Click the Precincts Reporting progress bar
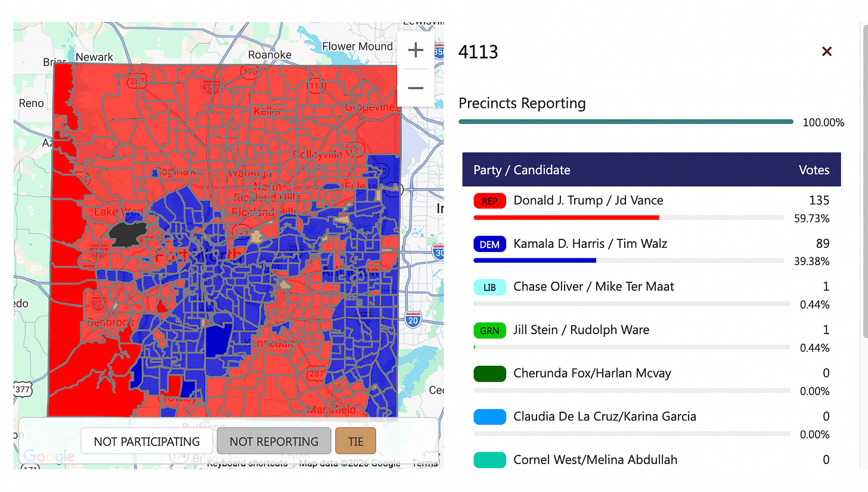The image size is (868, 492). point(625,121)
